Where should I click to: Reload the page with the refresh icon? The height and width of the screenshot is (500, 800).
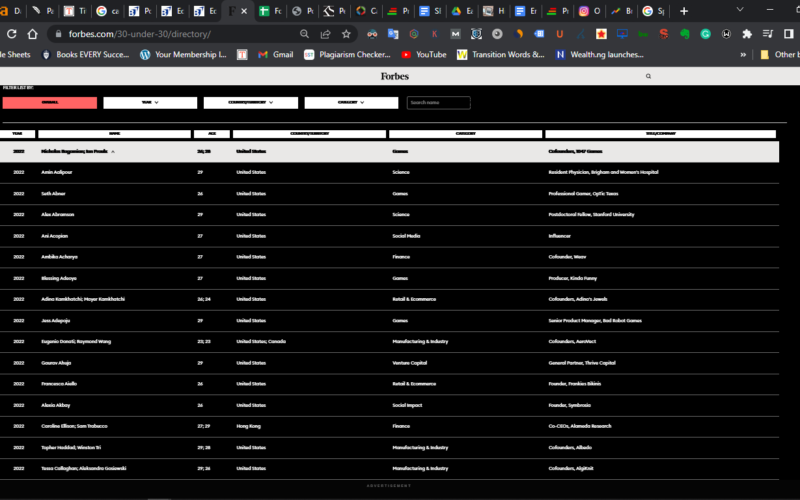[x=13, y=33]
